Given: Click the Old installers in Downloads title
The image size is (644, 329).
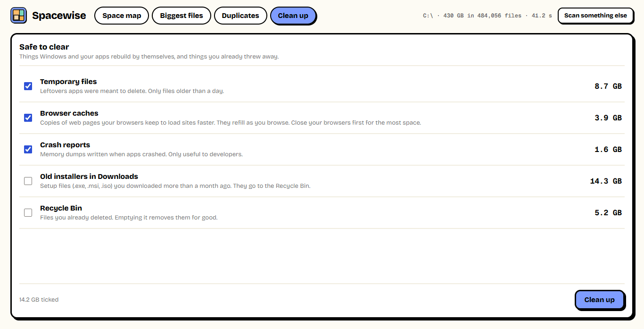Looking at the screenshot, I should tap(89, 177).
